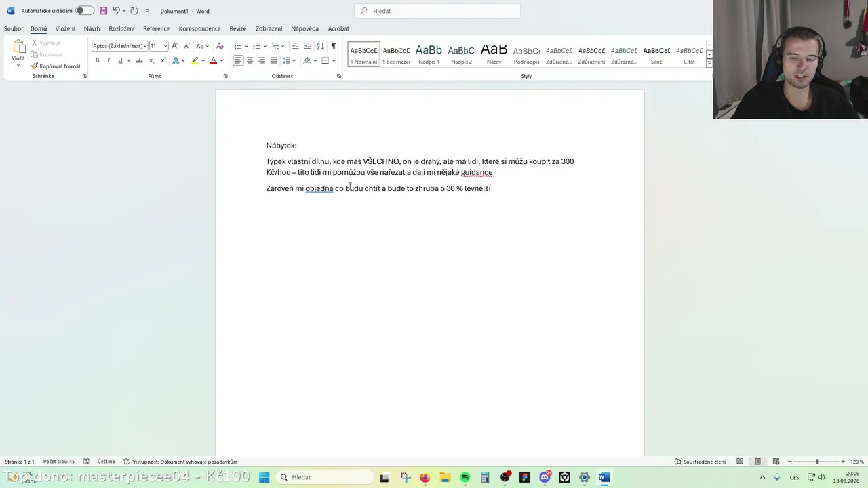Apply the Název style
The height and width of the screenshot is (488, 868).
click(494, 54)
